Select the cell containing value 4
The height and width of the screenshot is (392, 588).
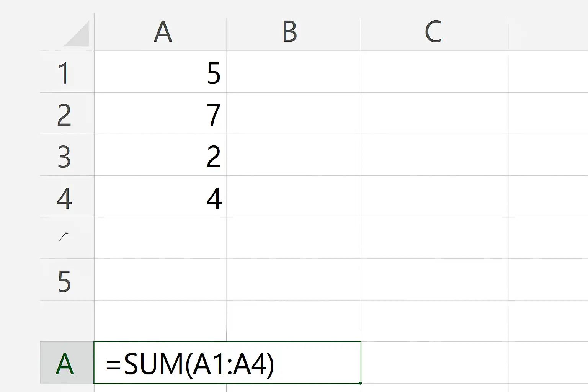160,196
